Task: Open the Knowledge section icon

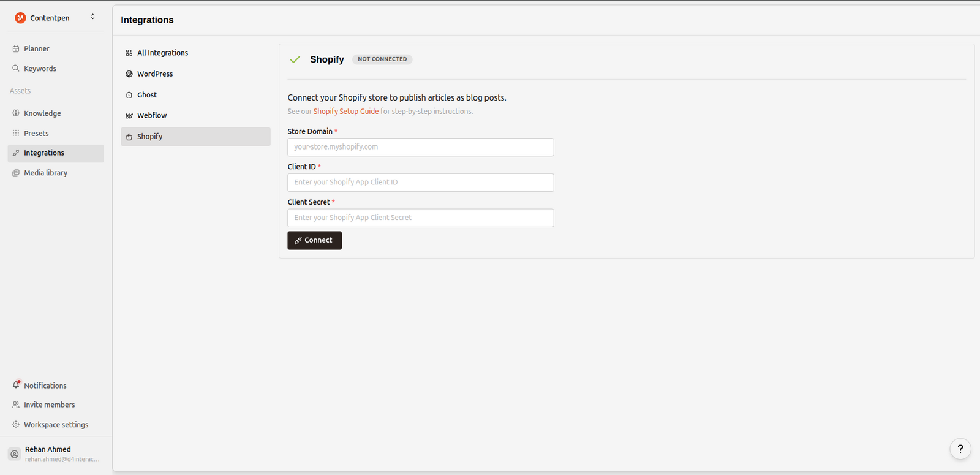Action: pos(16,113)
